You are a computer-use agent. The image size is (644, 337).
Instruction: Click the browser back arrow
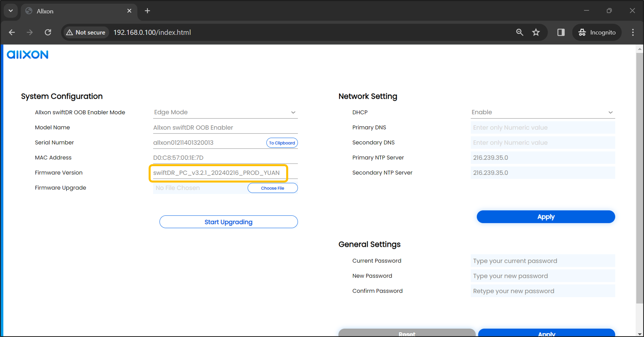(12, 32)
